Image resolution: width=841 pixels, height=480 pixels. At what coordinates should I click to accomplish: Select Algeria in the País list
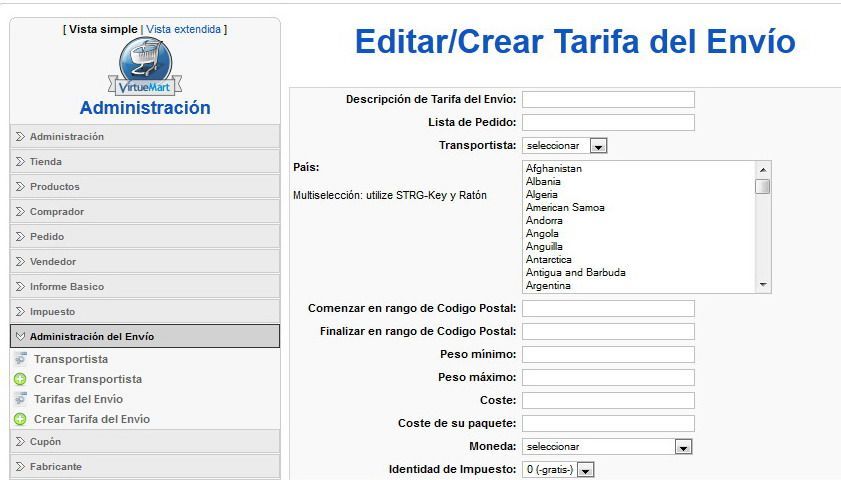[542, 194]
